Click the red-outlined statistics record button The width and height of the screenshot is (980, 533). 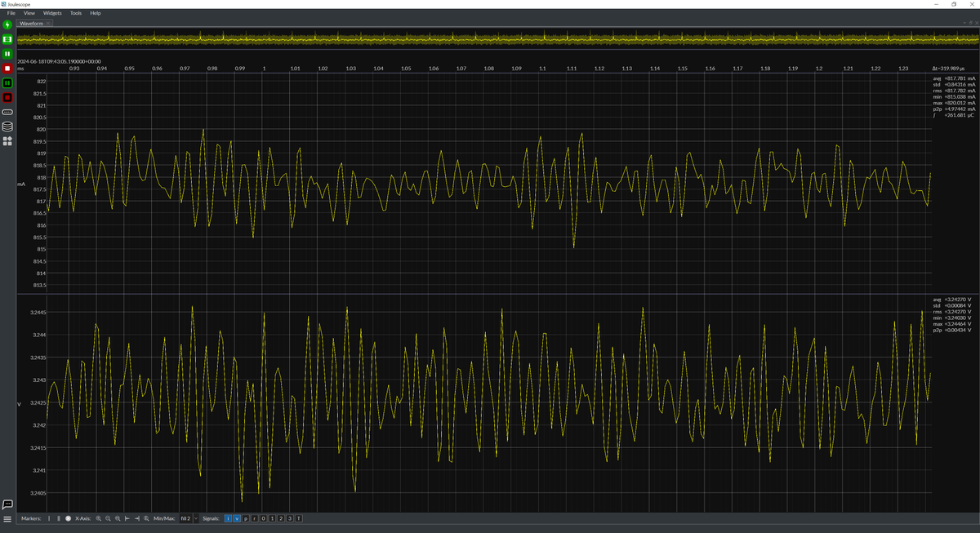(7, 98)
